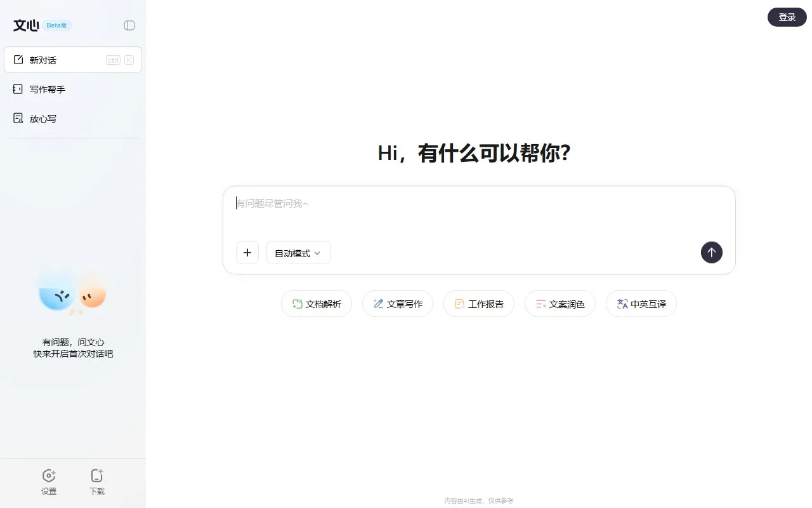This screenshot has width=812, height=508.
Task: Select the 写作帮手 sidebar icon
Action: coord(17,89)
